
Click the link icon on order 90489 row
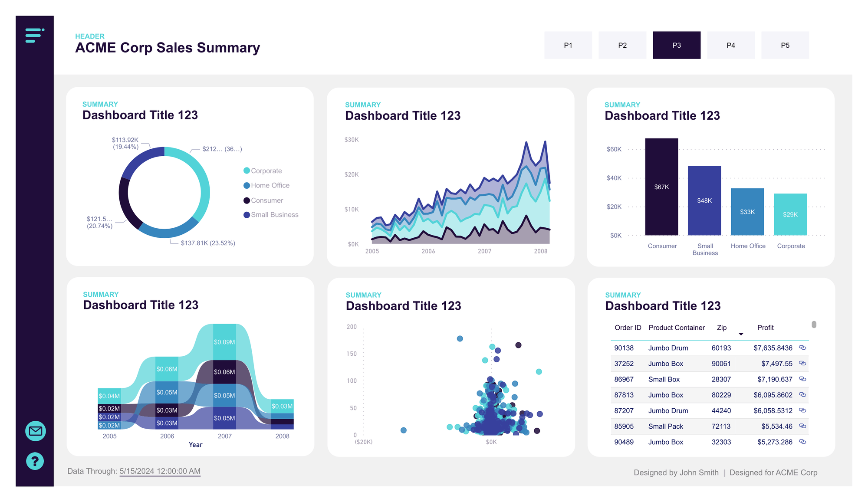point(802,442)
